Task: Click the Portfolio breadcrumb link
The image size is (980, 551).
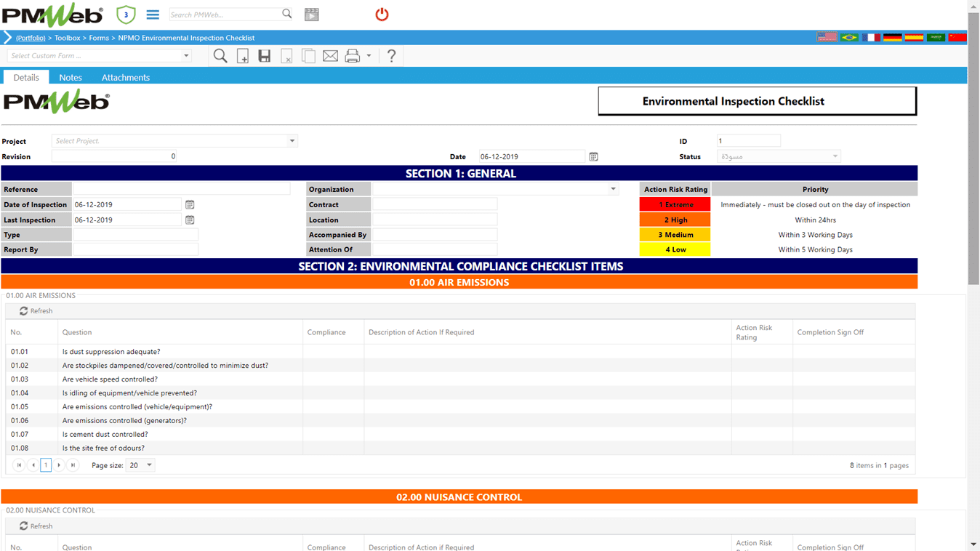Action: click(31, 38)
